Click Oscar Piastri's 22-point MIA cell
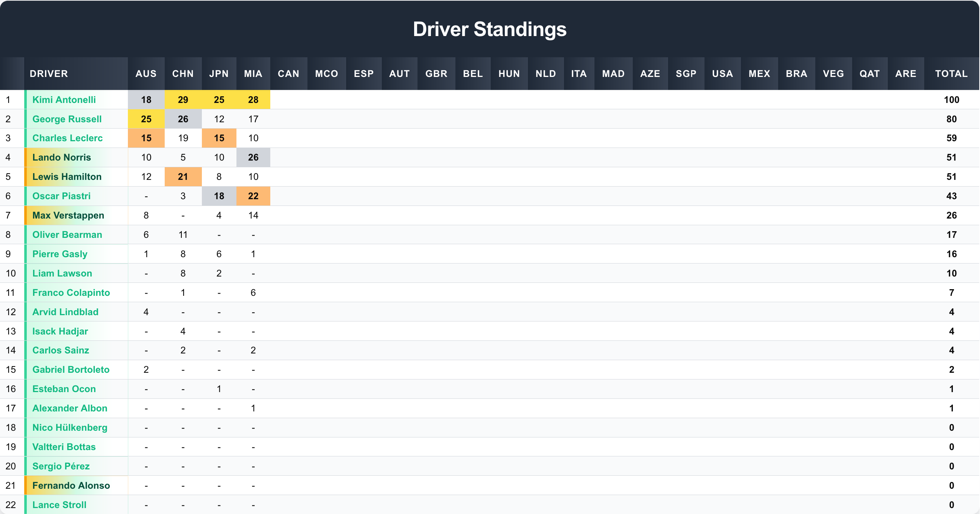This screenshot has height=514, width=980. 254,196
